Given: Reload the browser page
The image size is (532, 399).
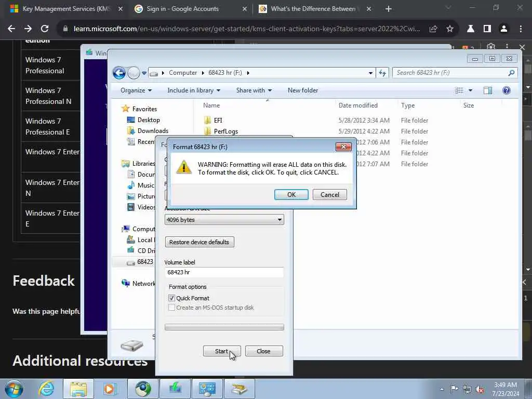Looking at the screenshot, I should (x=45, y=29).
